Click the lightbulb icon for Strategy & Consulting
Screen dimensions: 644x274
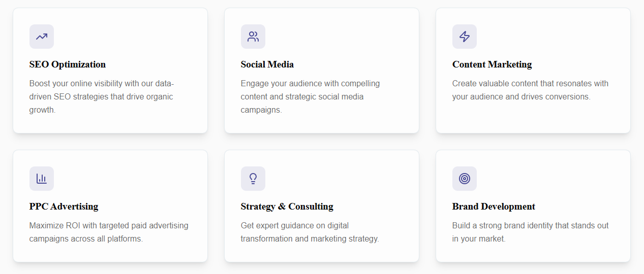pos(253,179)
